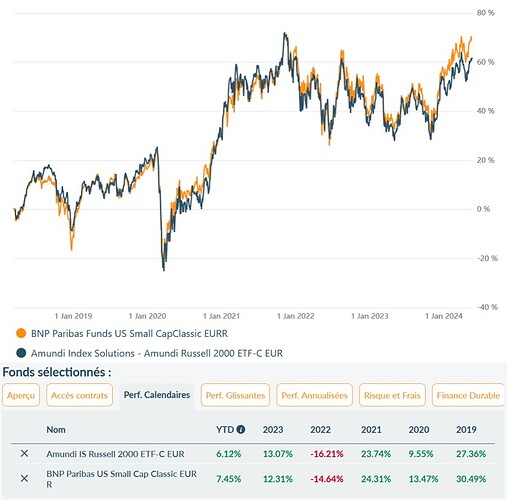Open the Aperçu tab
The height and width of the screenshot is (500, 509).
click(x=21, y=395)
